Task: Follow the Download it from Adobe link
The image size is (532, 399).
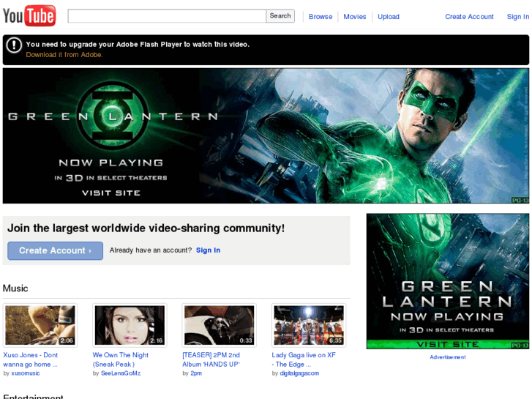Action: pos(64,55)
